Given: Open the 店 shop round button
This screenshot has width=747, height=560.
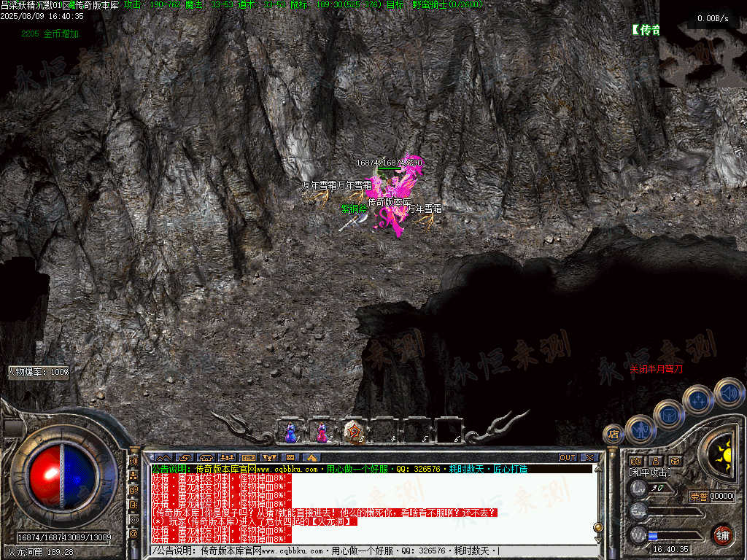Looking at the screenshot, I should coord(614,435).
